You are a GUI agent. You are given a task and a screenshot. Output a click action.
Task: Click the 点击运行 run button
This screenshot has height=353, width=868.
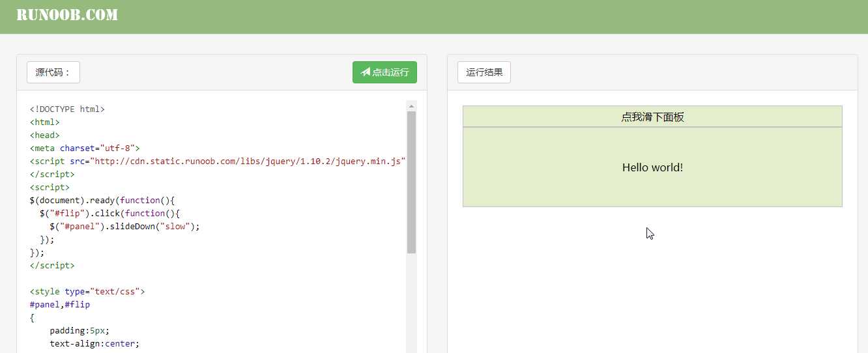(x=384, y=72)
